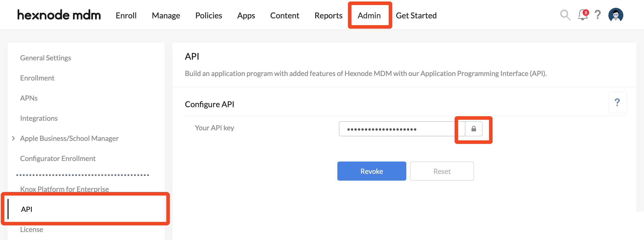Viewport: 644px width, 240px height.
Task: Click the hexnode mdm logo
Action: click(x=59, y=15)
